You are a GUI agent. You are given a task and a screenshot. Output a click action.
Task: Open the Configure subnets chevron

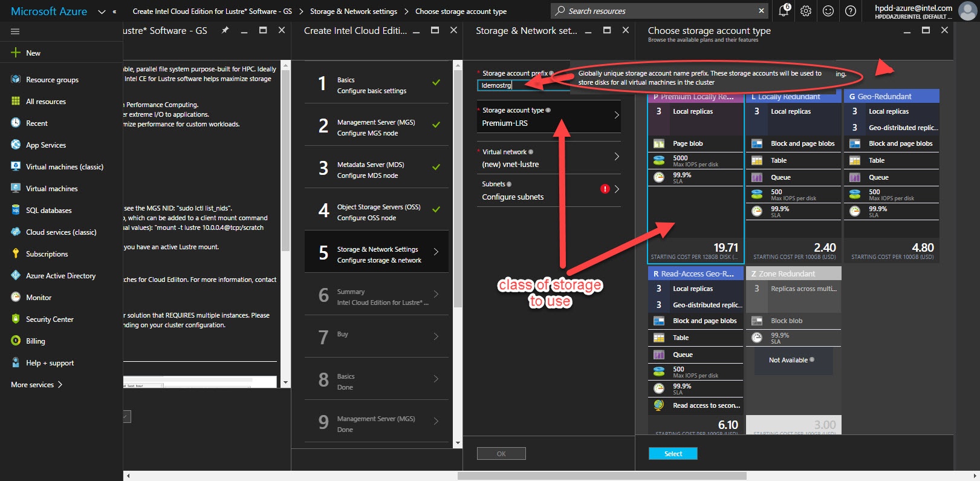[617, 189]
